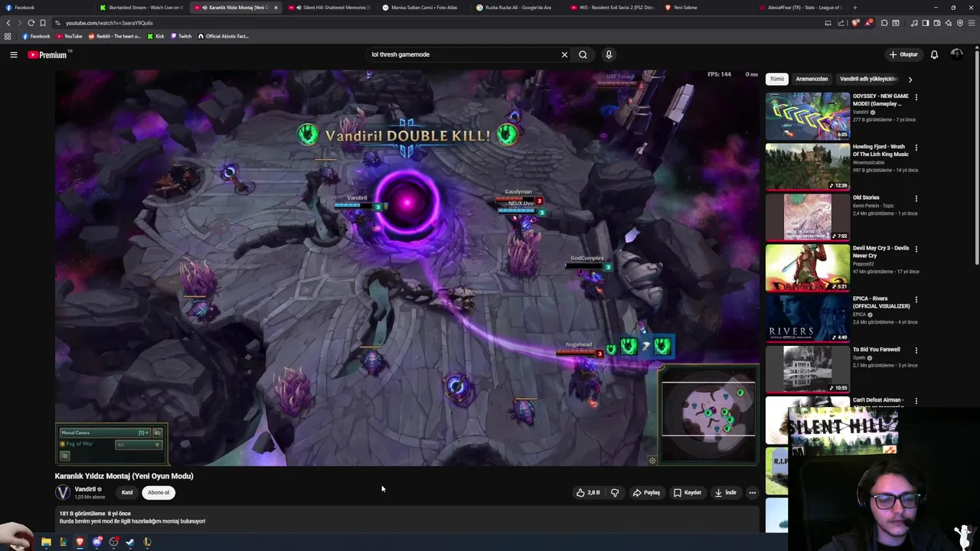Expand the video description box
This screenshot has height=551, width=980.
pos(406,518)
